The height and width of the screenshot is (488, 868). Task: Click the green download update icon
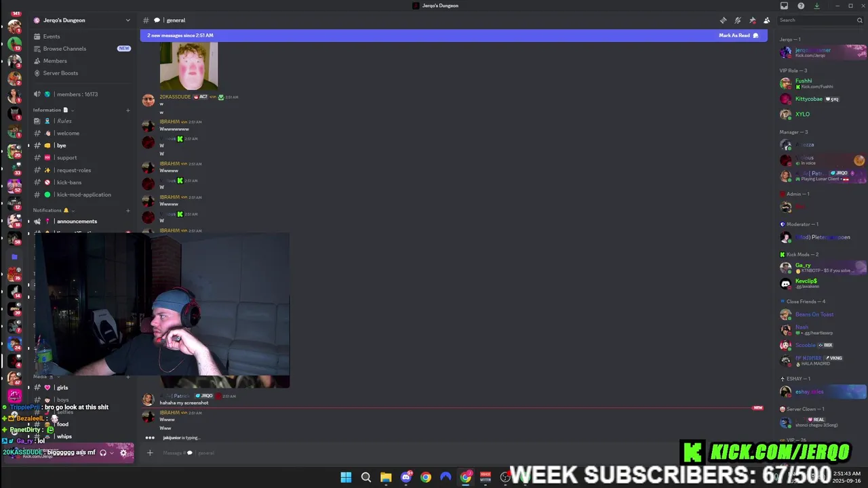[x=816, y=5]
